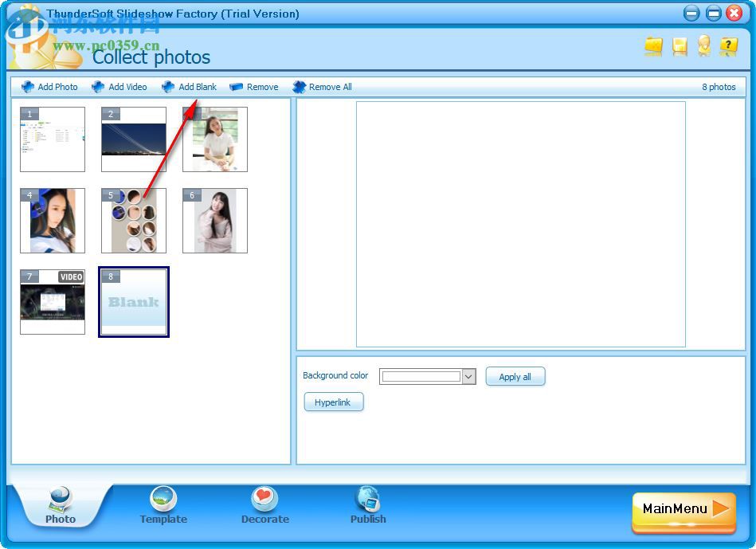Add a Hyperlink to the slide
This screenshot has height=549, width=756.
pos(334,402)
